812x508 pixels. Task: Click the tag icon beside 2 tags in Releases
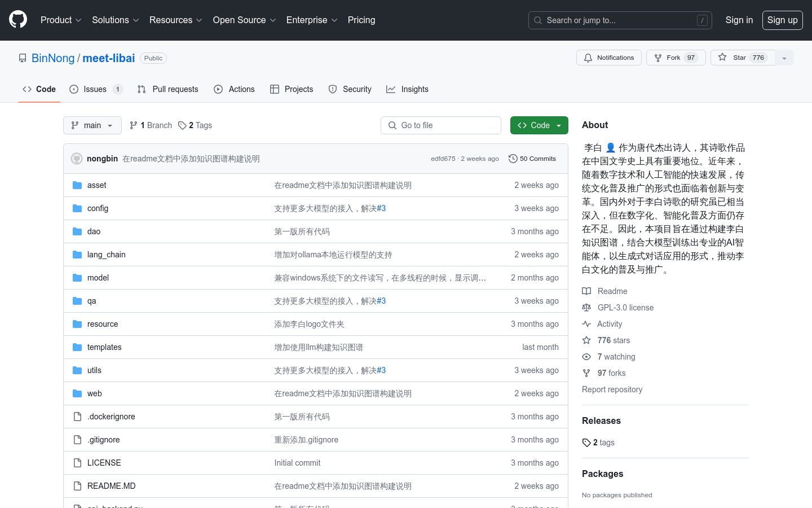pos(586,443)
